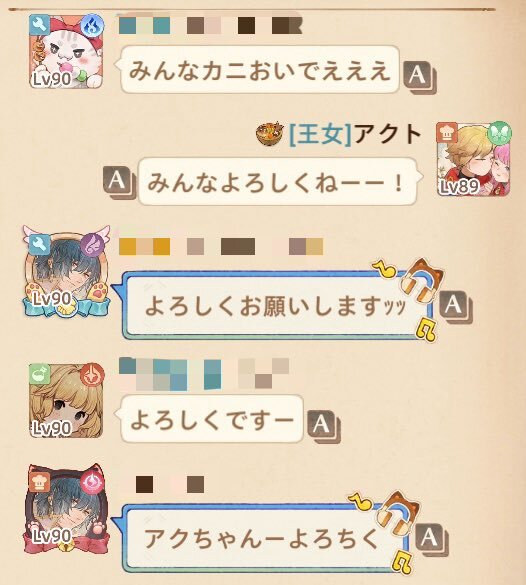
Task: Select the みんなカニおいでえええ chat bubble
Action: (259, 69)
